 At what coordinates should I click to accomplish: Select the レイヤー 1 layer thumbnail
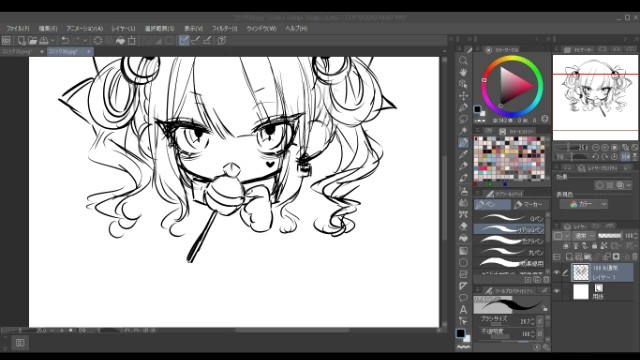coord(580,272)
